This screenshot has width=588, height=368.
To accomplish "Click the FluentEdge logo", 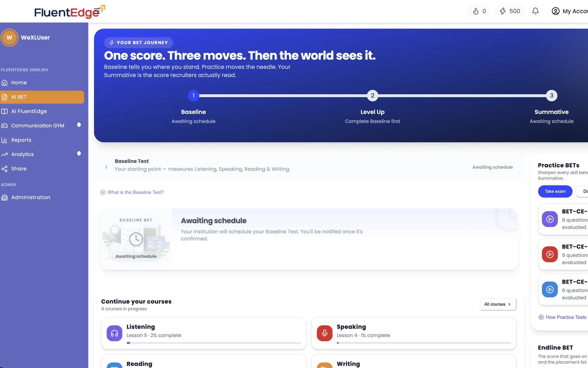I will (69, 12).
